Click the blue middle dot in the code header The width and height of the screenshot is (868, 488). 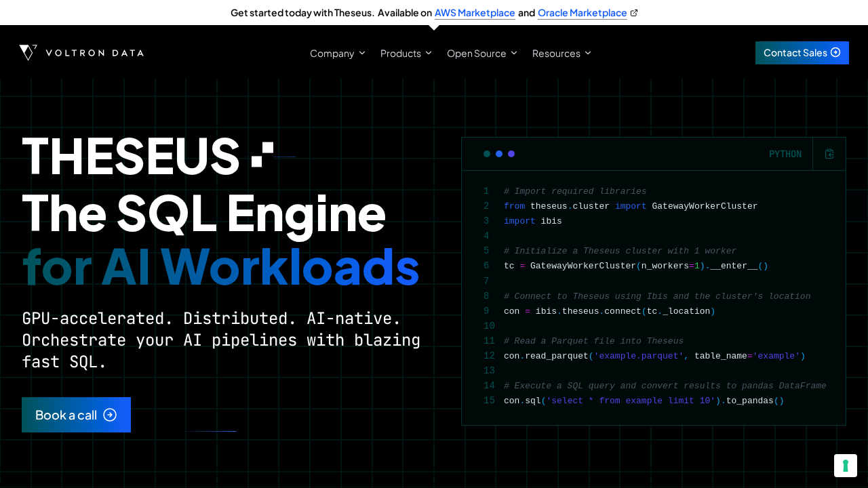[499, 154]
